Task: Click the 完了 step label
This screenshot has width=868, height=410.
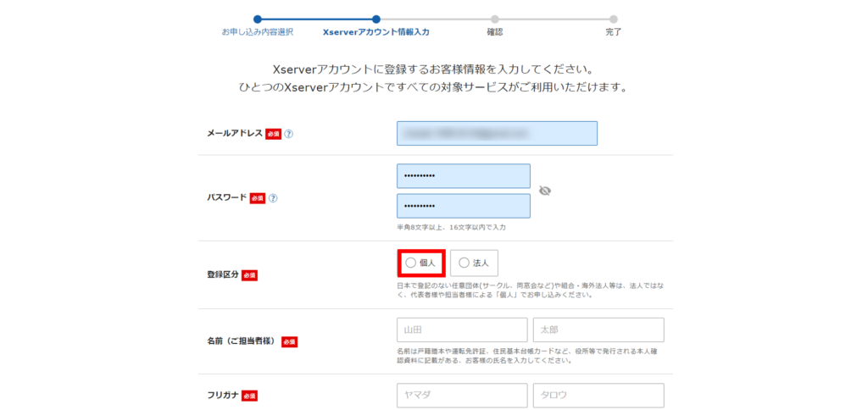Action: pyautogui.click(x=614, y=32)
